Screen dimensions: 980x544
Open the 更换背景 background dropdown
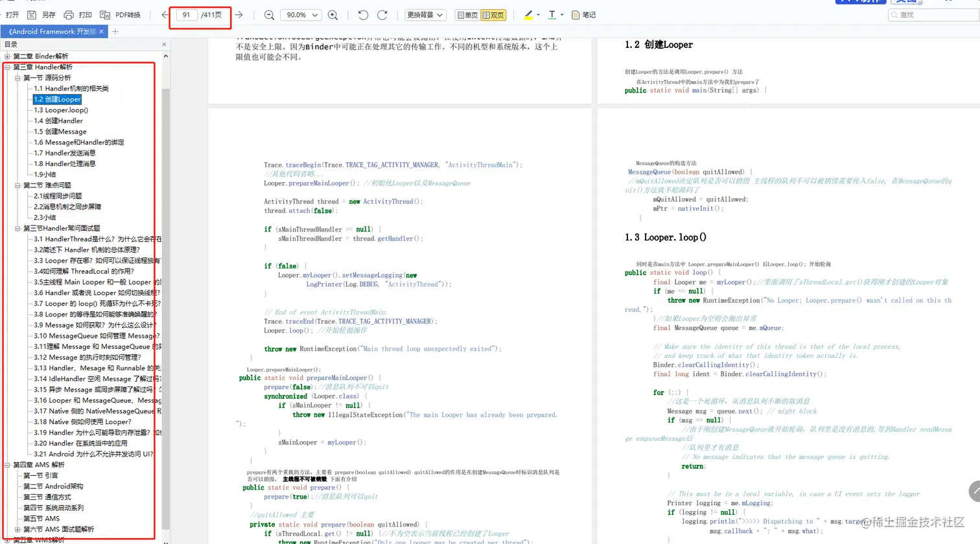click(x=425, y=14)
